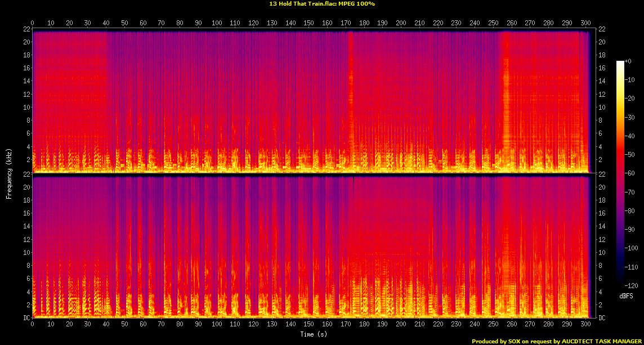Click the bright vertical burst near 172 s, upper channel
Screen dimensions: 644x345
point(350,84)
